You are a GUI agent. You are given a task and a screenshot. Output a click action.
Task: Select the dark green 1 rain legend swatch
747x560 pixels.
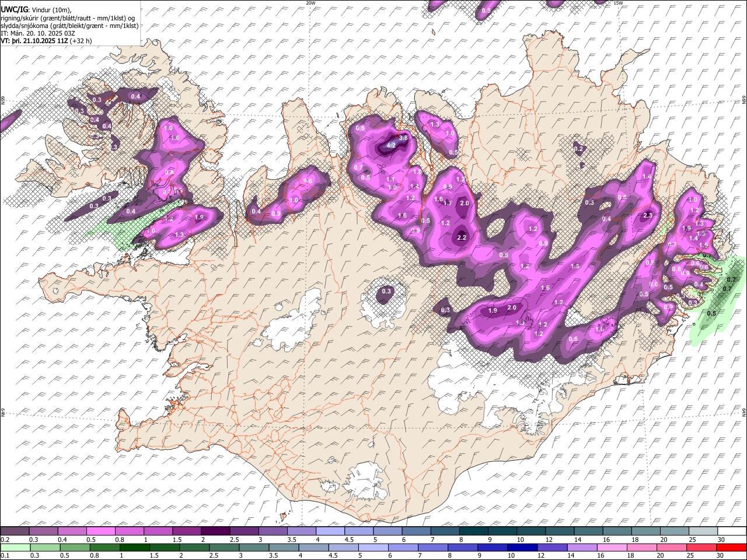point(134,547)
